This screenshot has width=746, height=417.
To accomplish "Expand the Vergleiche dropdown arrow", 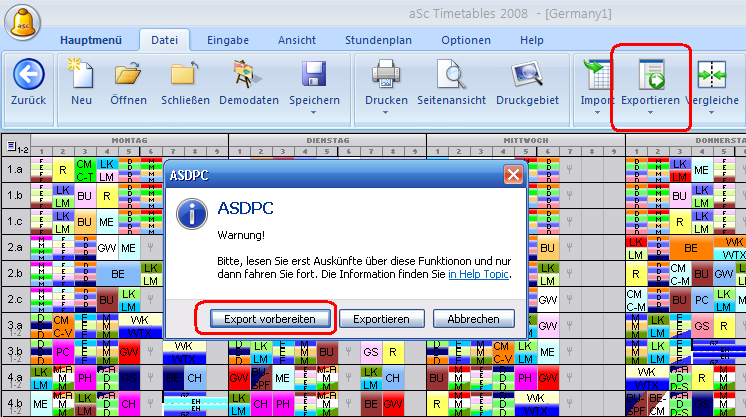I will point(711,113).
